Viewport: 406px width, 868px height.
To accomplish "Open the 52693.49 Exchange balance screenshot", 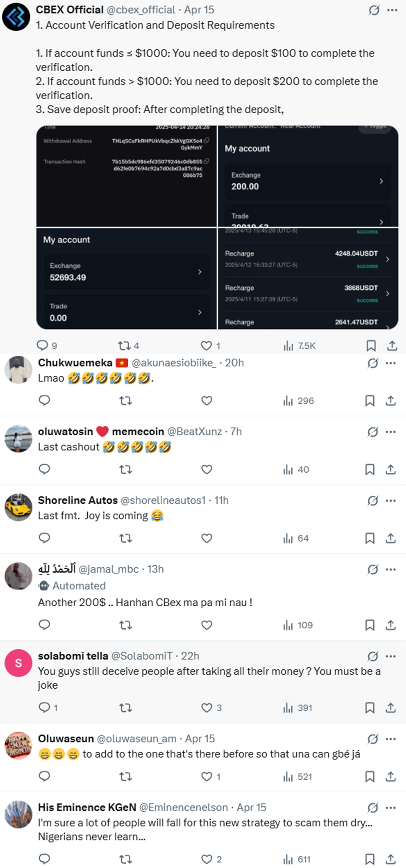I will (x=126, y=278).
